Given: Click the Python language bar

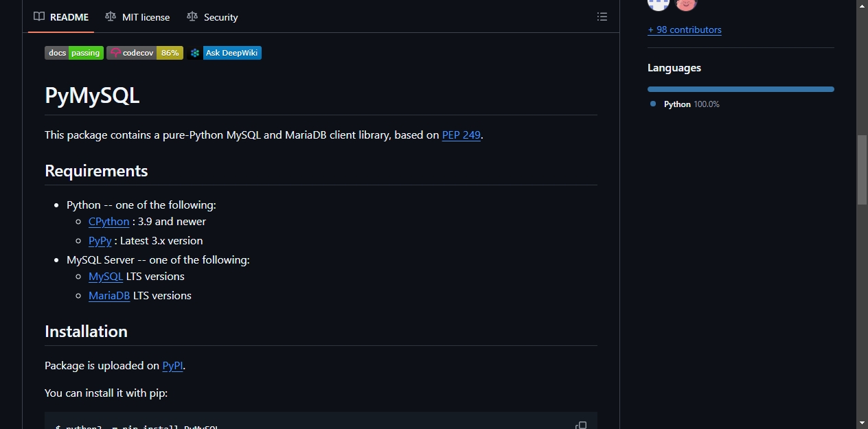Looking at the screenshot, I should coord(741,89).
